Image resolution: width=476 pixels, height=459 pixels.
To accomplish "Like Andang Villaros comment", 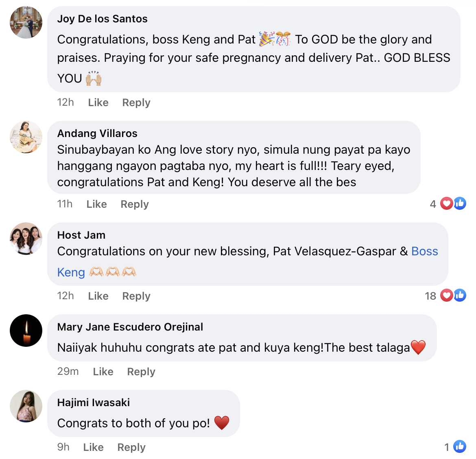I will [x=96, y=204].
